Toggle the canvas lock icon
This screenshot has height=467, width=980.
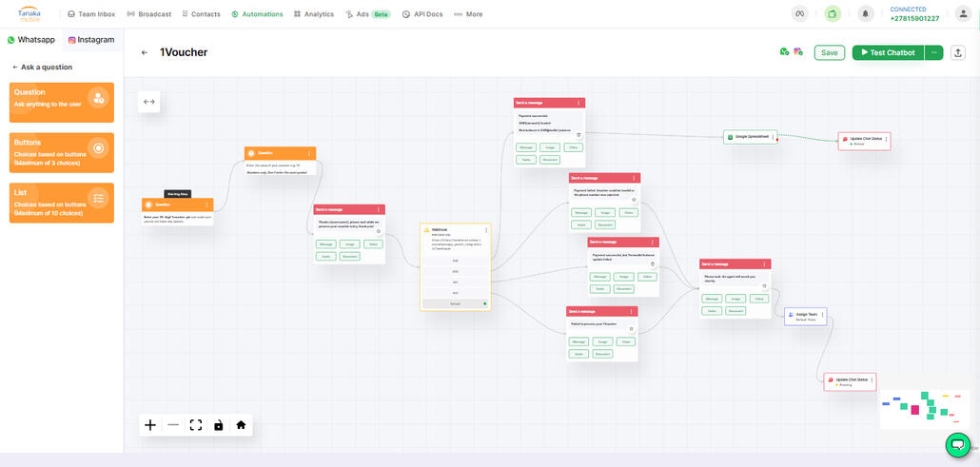click(218, 425)
